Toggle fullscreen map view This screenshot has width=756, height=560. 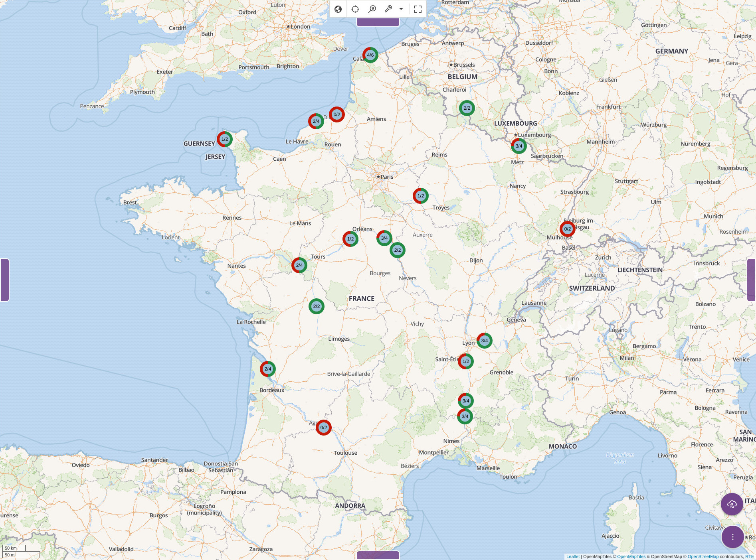pos(418,9)
